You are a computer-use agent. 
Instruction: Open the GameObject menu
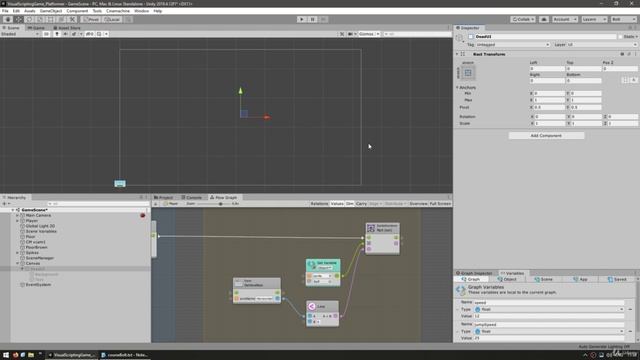(x=51, y=11)
